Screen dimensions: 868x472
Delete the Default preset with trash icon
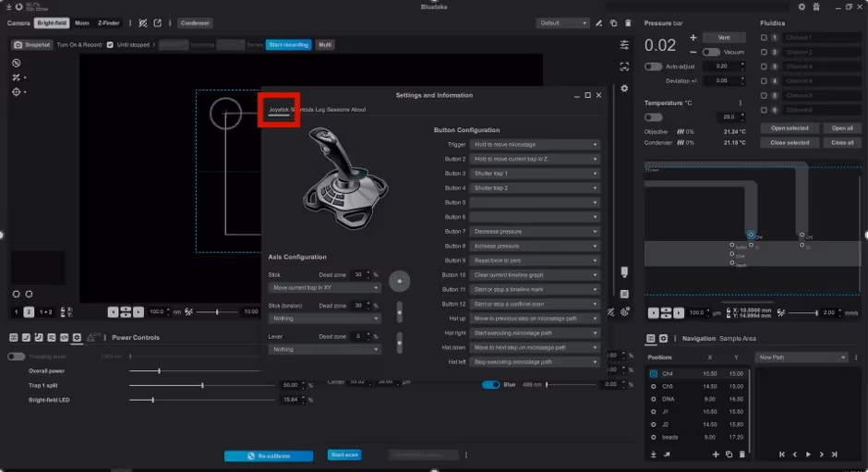[628, 23]
